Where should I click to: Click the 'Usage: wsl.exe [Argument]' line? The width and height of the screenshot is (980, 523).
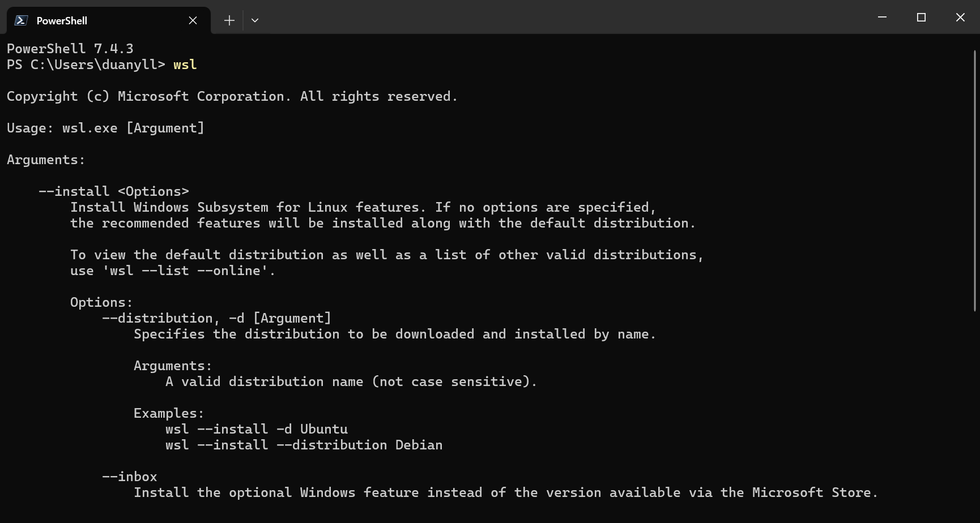pyautogui.click(x=105, y=128)
